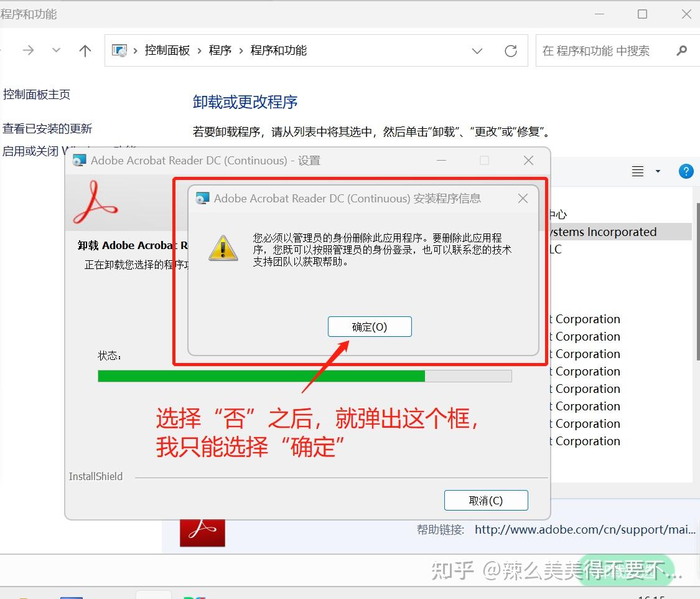Select the list view layout icon

click(x=637, y=171)
